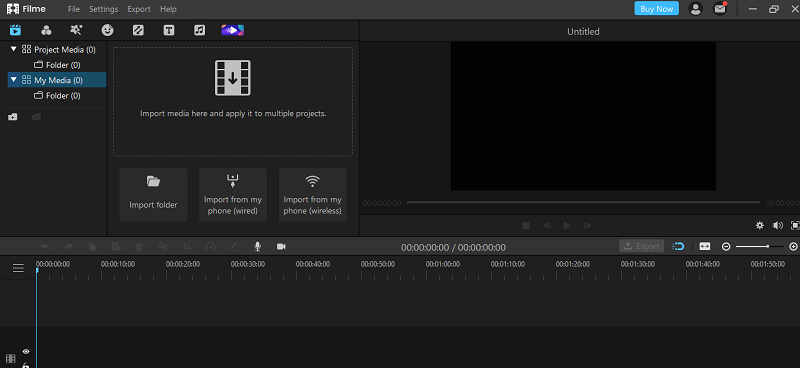Click the crop tool icon
Image resolution: width=800 pixels, height=368 pixels.
pos(187,247)
